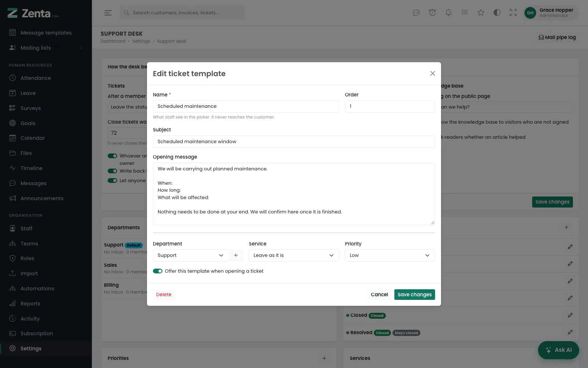Screen dimensions: 588x368
Task: Open Message templates in sidebar
Action: tap(46, 33)
